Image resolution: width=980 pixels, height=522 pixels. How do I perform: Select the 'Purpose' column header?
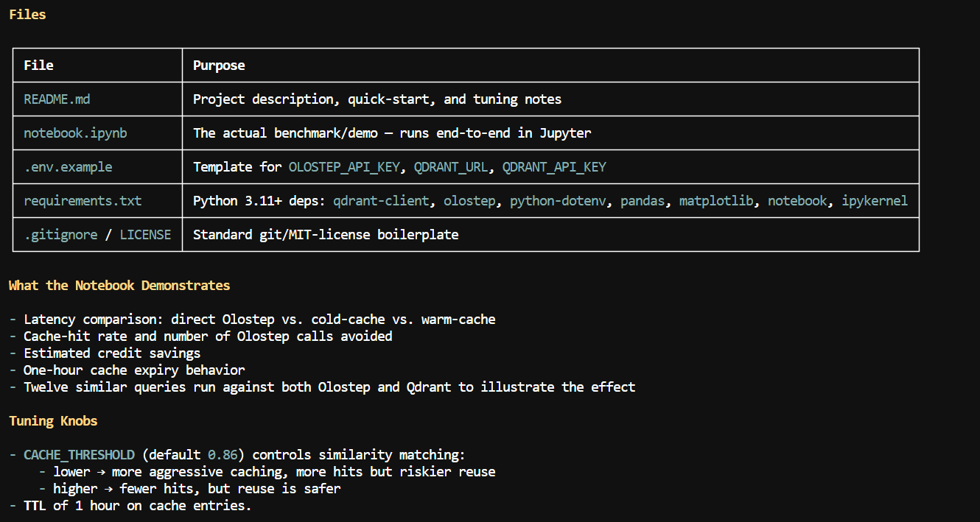point(219,66)
